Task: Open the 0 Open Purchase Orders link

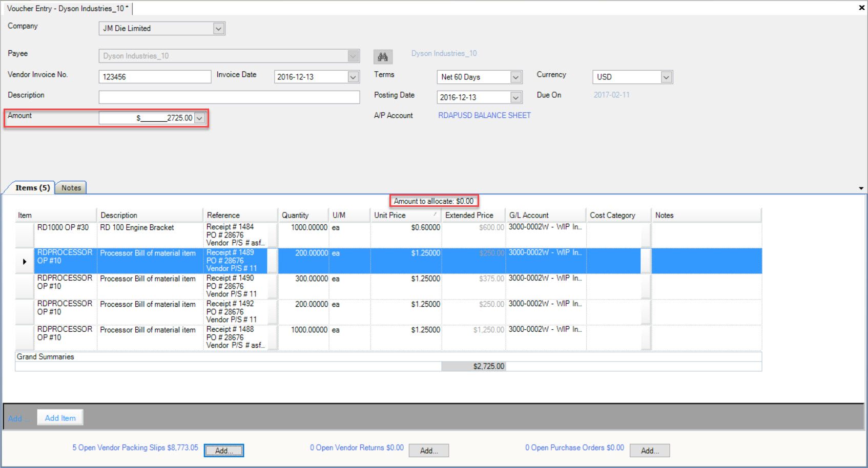Action: 574,448
